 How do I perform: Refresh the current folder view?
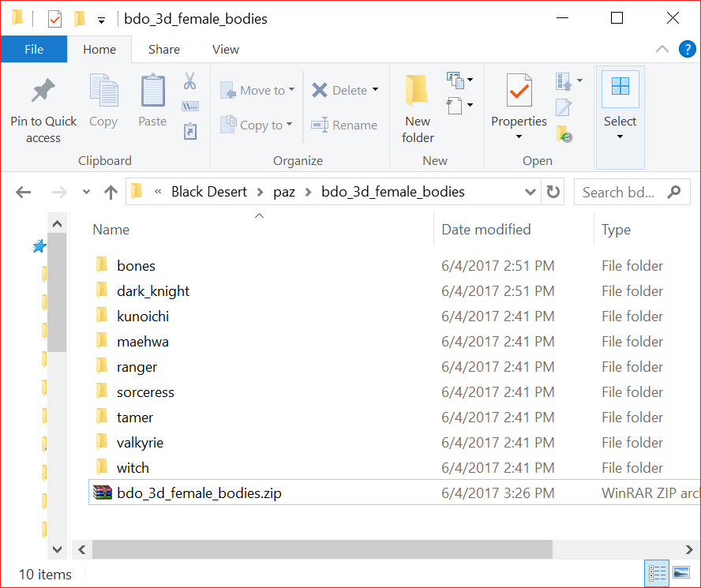pos(553,192)
